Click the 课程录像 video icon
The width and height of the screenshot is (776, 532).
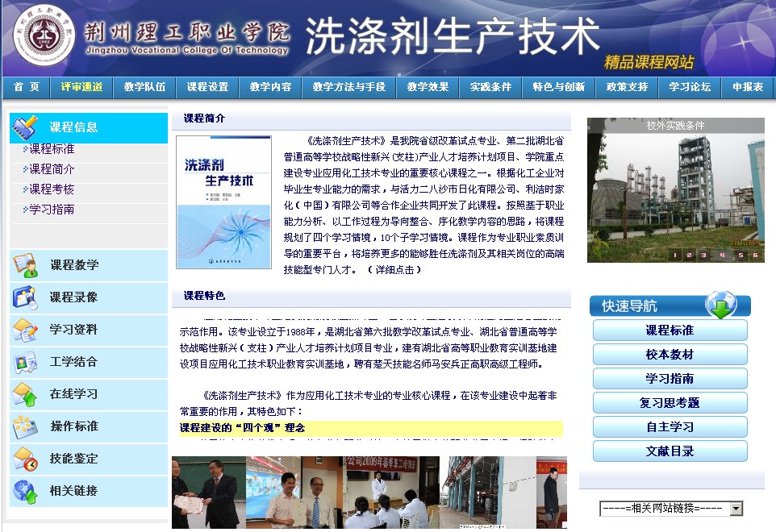(x=25, y=297)
